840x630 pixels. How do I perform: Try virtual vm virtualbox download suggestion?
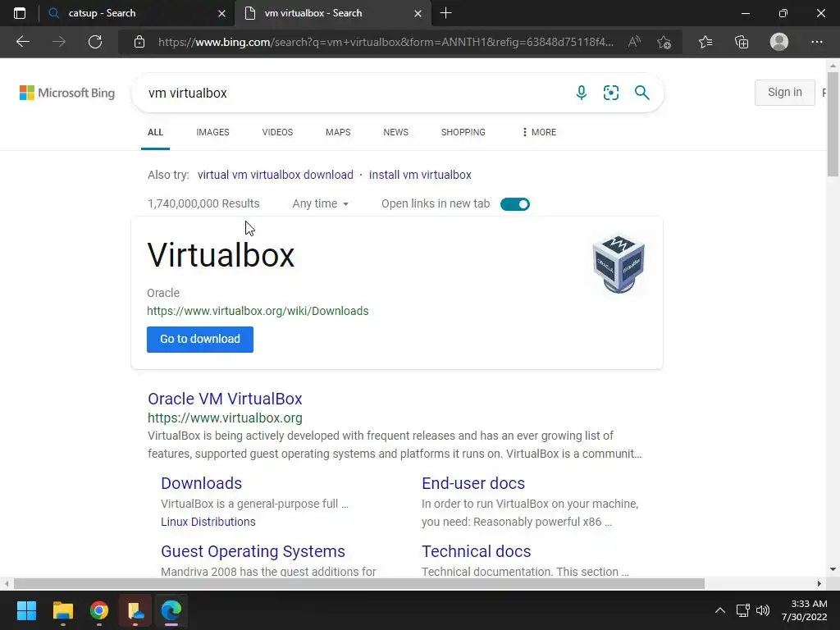[276, 175]
